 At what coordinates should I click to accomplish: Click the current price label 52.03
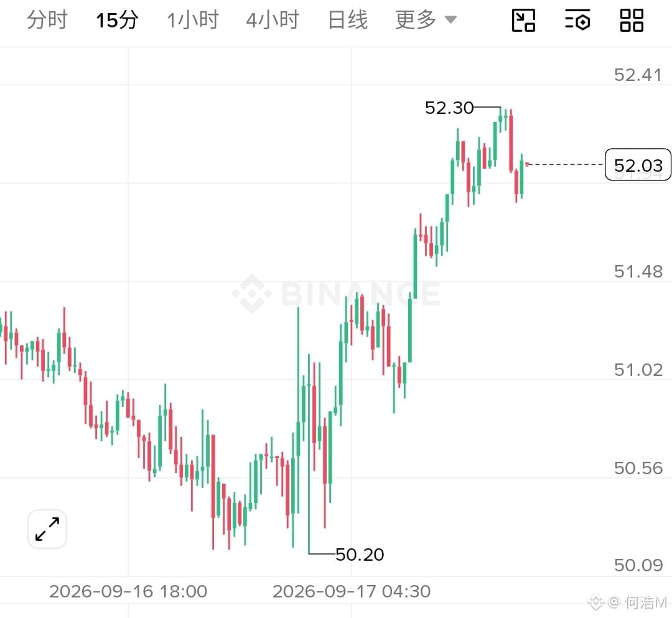click(638, 165)
